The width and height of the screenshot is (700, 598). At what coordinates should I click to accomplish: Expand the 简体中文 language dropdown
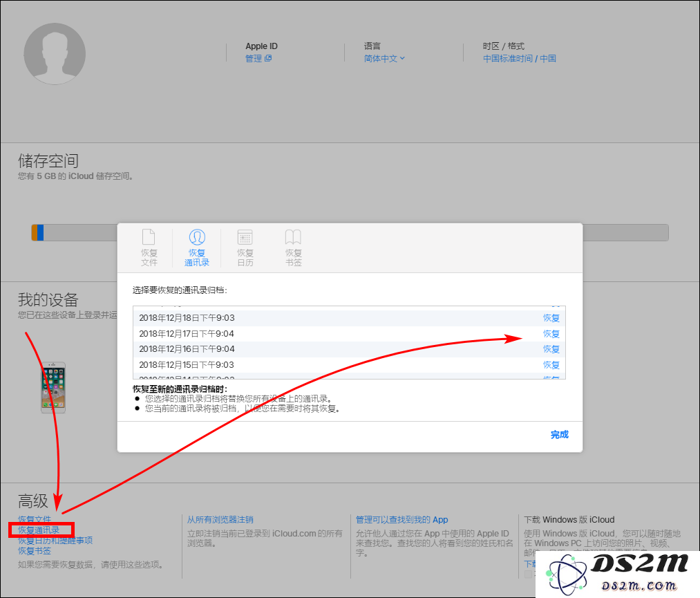click(x=384, y=59)
